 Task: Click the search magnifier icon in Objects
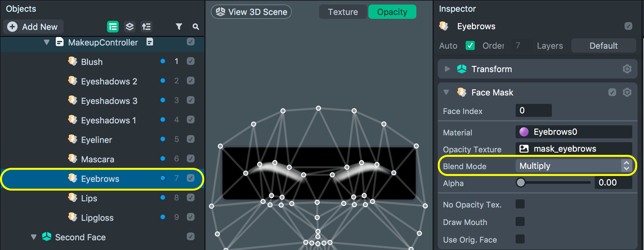tap(196, 27)
